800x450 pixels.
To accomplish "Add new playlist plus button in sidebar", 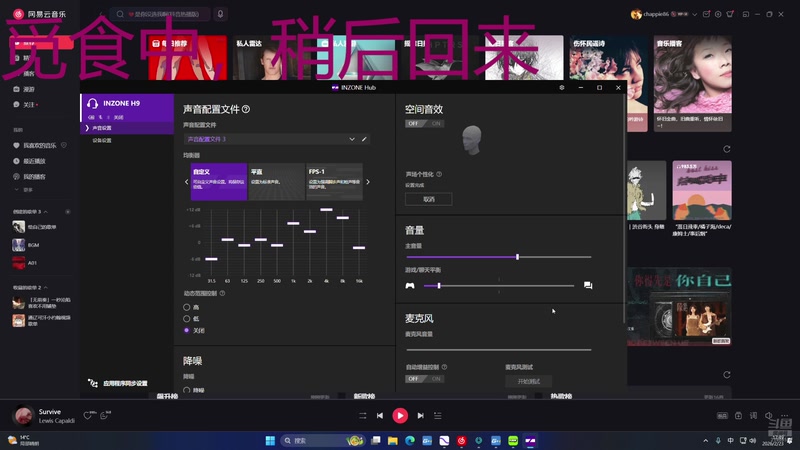I will pyautogui.click(x=67, y=212).
